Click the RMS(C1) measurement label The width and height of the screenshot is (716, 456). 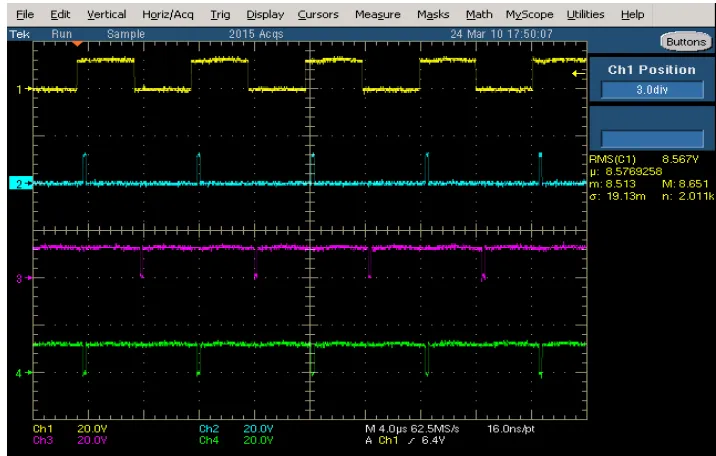point(612,159)
